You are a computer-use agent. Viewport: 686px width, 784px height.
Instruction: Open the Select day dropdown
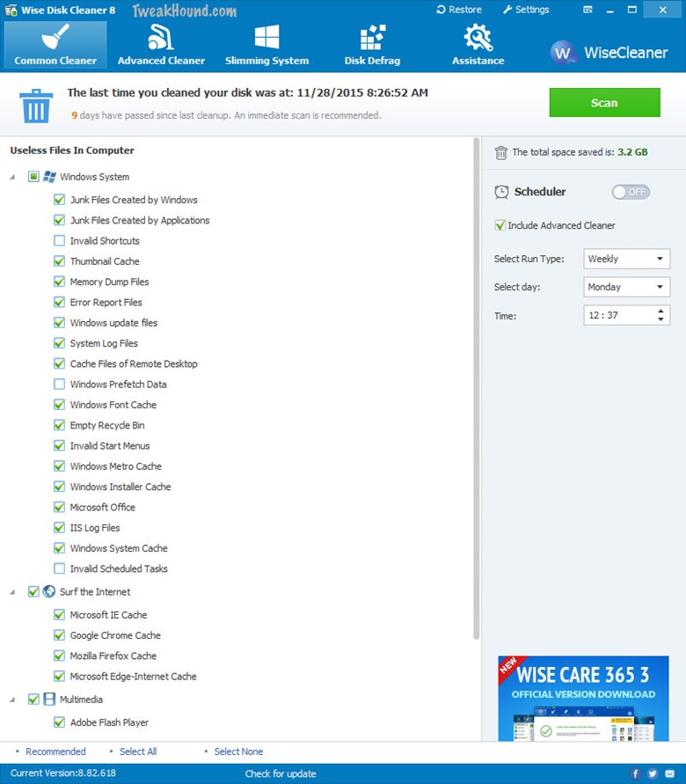626,287
